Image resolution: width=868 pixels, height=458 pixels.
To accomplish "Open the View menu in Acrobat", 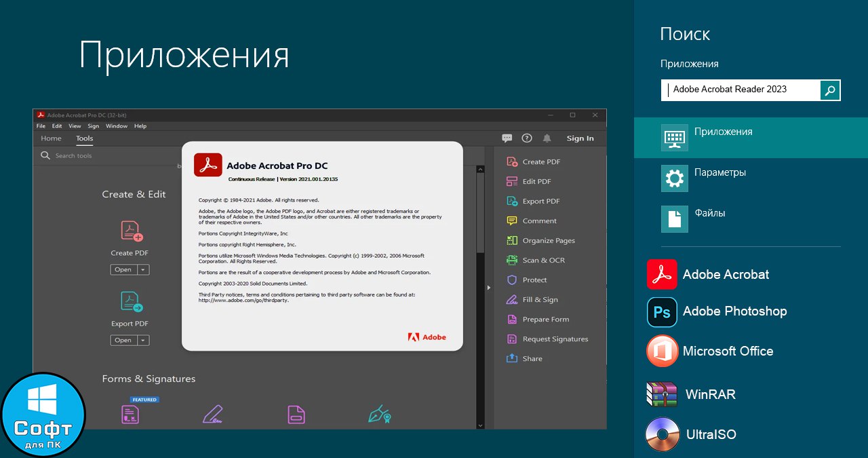I will [x=75, y=126].
